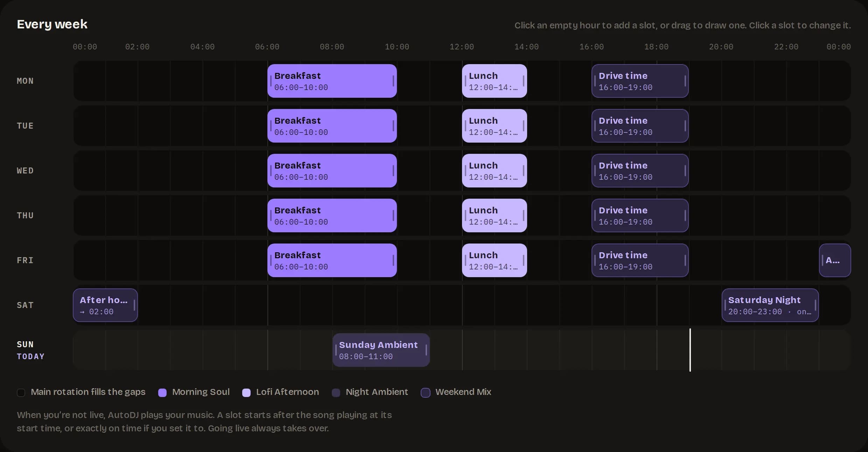Open the truncated 'A…' slot on Friday night
The width and height of the screenshot is (868, 452).
pos(835,260)
